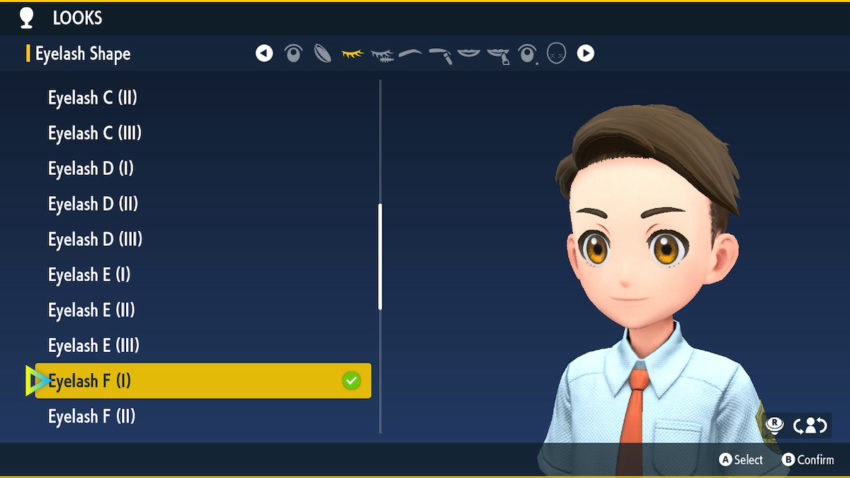Open the lip color lipstick icon
Image resolution: width=850 pixels, height=478 pixels.
[x=499, y=55]
